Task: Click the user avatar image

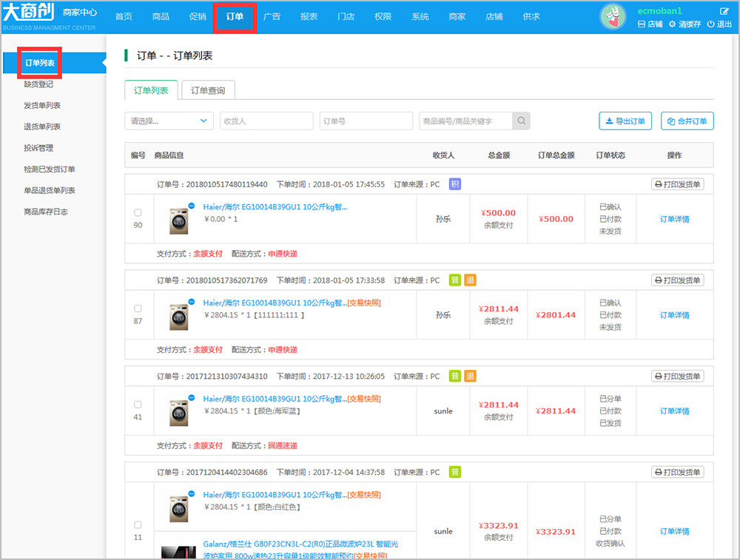Action: (x=613, y=17)
